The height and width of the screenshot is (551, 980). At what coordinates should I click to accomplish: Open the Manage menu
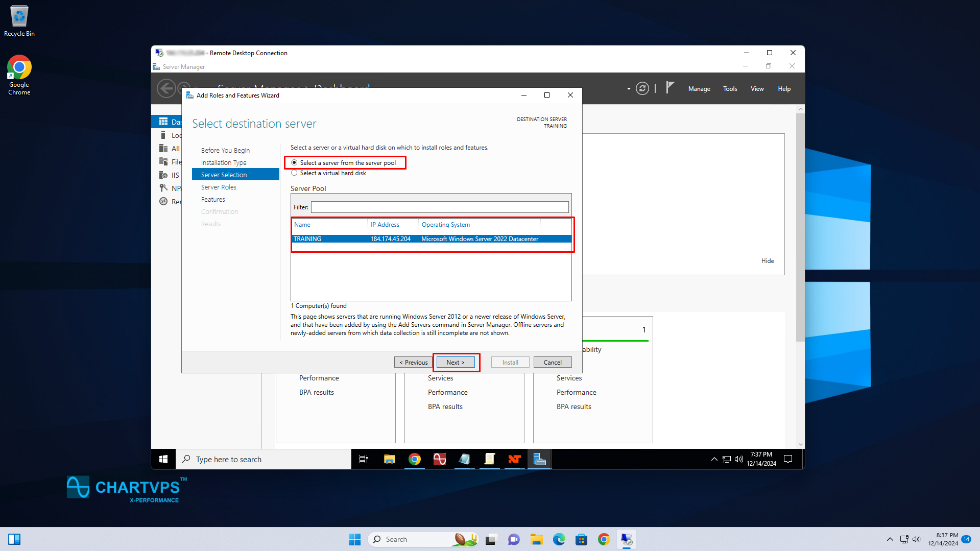(699, 88)
